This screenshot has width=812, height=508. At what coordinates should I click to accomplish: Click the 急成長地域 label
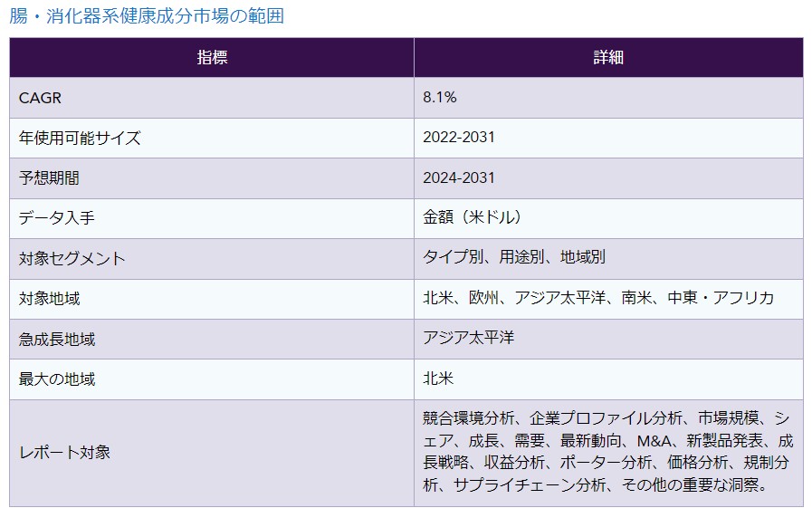click(57, 340)
